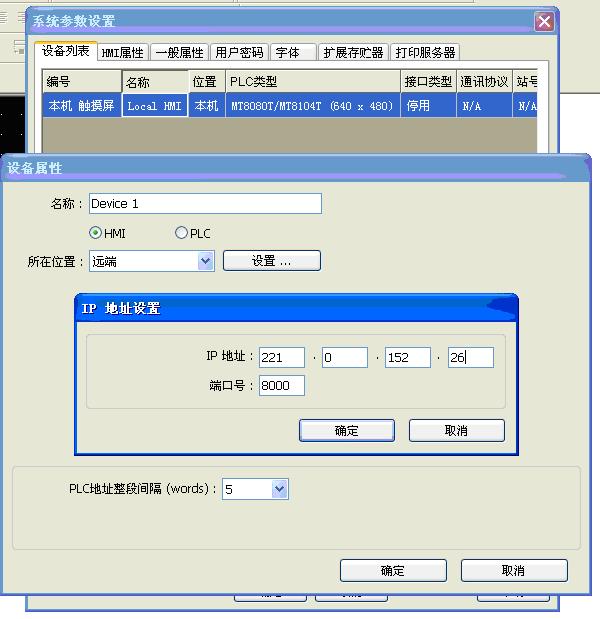This screenshot has height=619, width=600.
Task: Go to the 用户密码 tab
Action: [x=239, y=53]
